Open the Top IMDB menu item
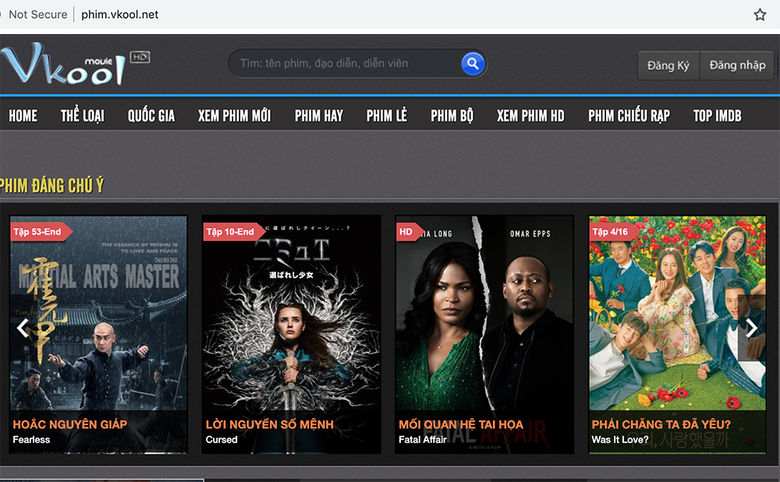Image resolution: width=780 pixels, height=482 pixels. [x=717, y=116]
